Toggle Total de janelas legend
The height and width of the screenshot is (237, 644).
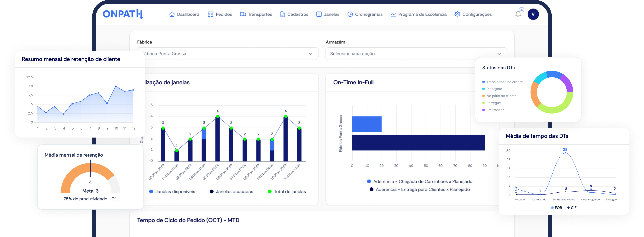click(x=287, y=191)
